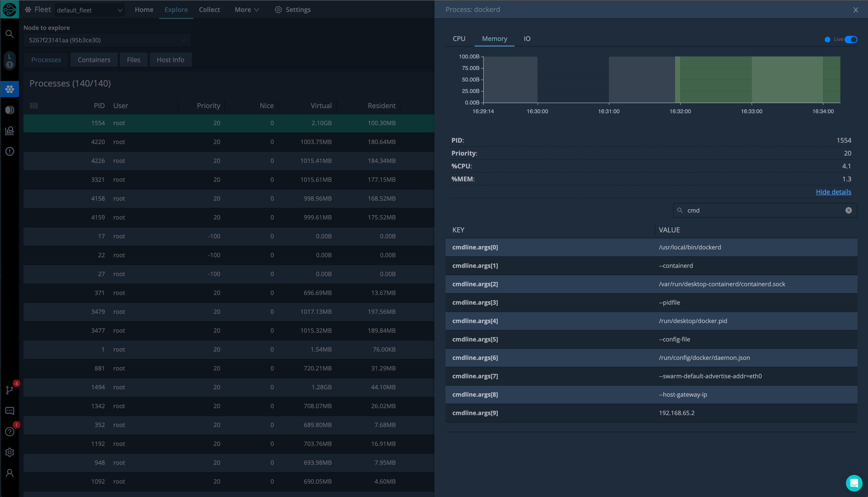This screenshot has height=497, width=868.
Task: Open the git branch icon with badge 4
Action: [x=10, y=390]
